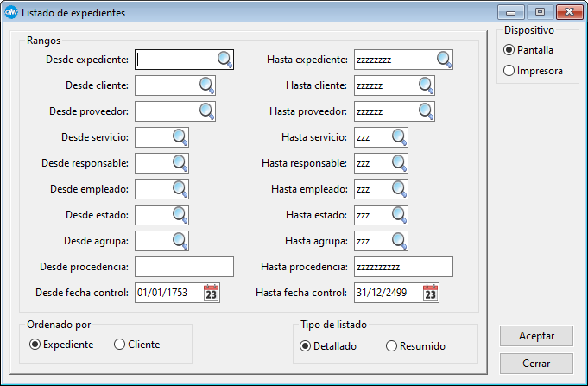Choose the Resumido listing type
Screen dimensions: 588x386
click(391, 346)
